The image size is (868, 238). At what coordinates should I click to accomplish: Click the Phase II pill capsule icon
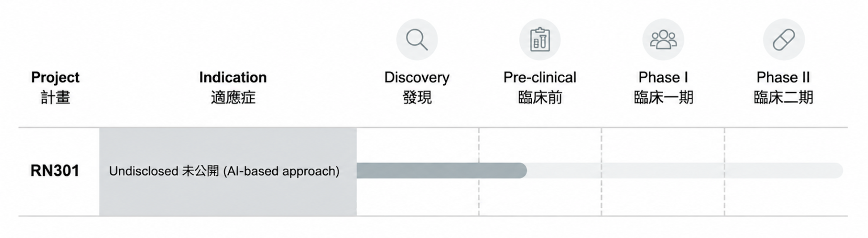point(784,39)
